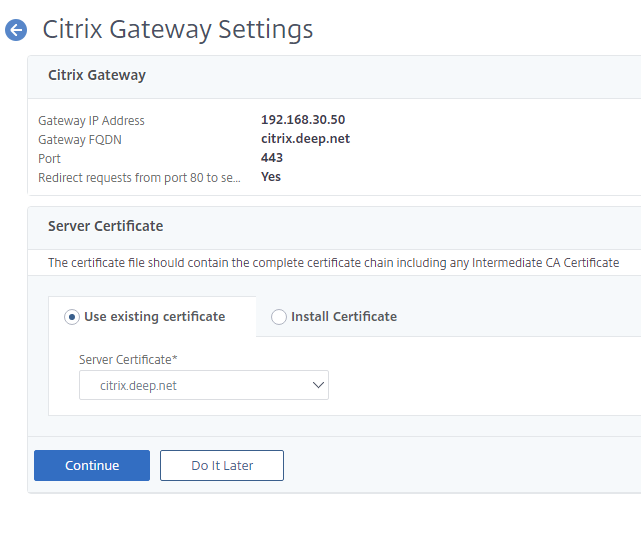Screen dimensions: 641x553
Task: Click the certificate chain information text
Action: click(x=333, y=263)
